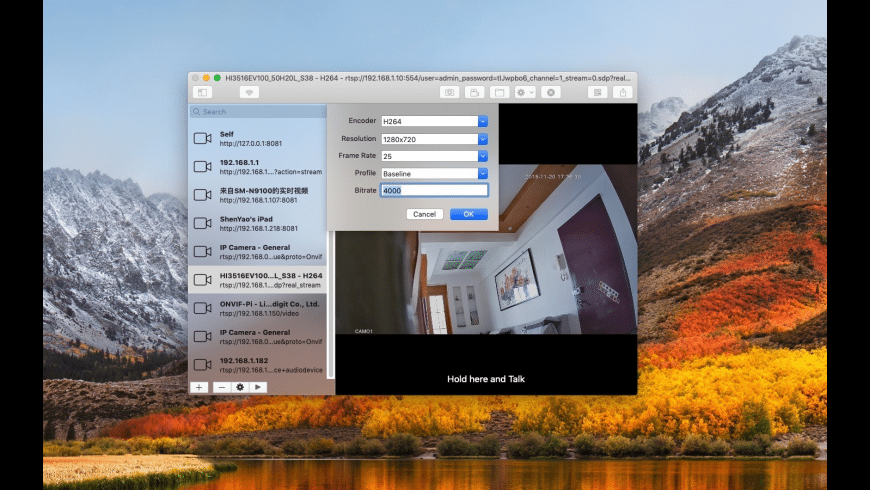Take a snapshot with the camera icon
The image size is (870, 490).
449,93
